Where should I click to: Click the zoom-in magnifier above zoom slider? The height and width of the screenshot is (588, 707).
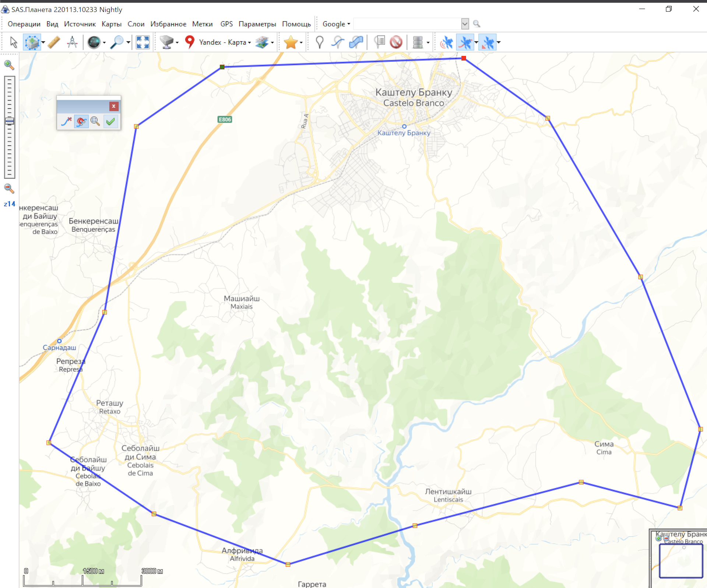(9, 65)
